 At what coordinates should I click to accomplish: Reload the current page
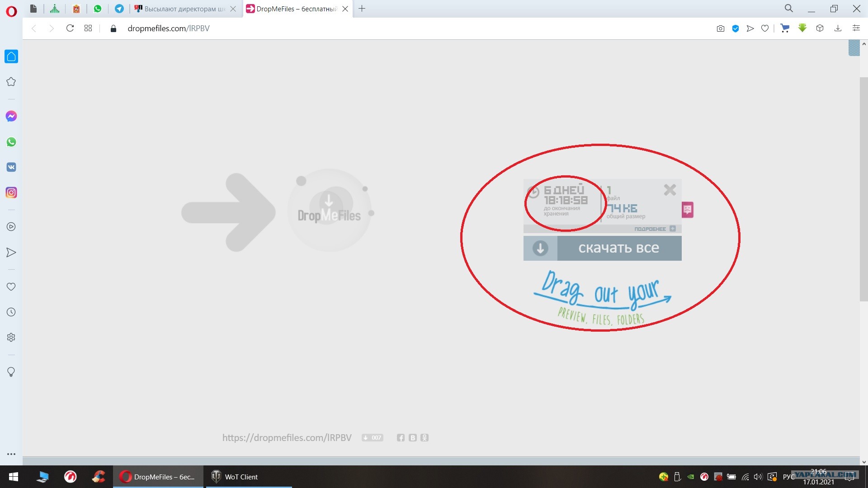[70, 28]
